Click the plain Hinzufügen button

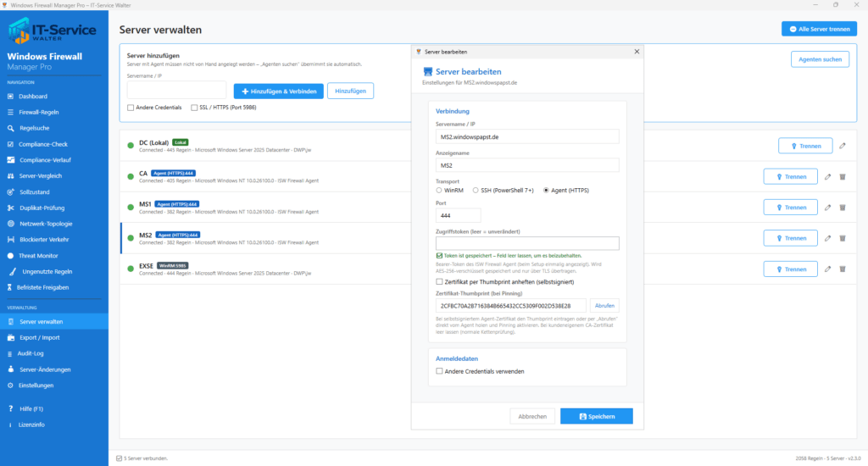pyautogui.click(x=350, y=91)
